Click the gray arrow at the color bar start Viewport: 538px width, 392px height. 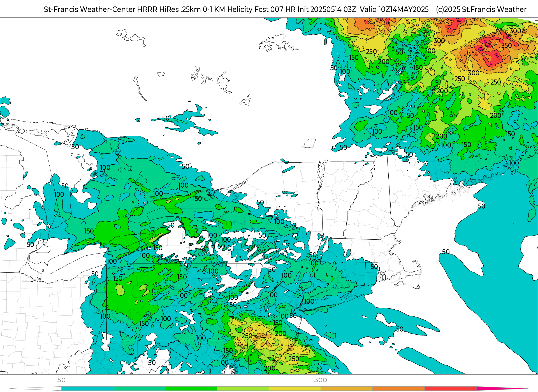(x=36, y=389)
